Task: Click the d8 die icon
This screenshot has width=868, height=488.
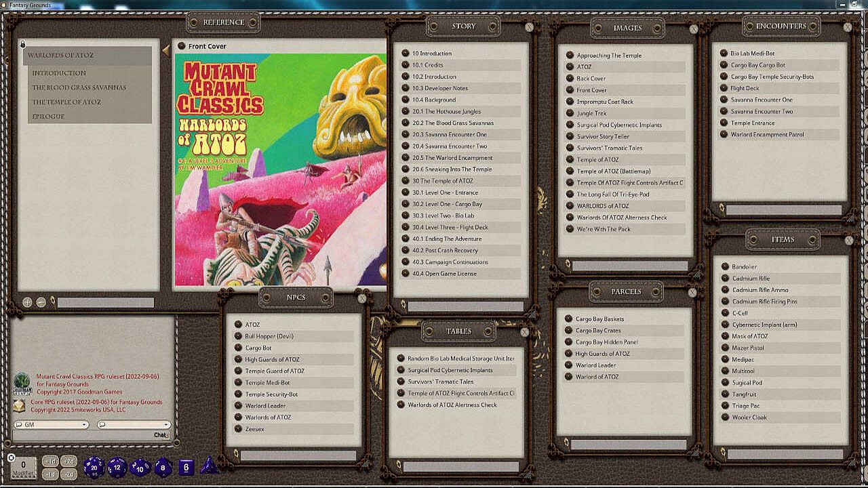Action: (x=163, y=467)
